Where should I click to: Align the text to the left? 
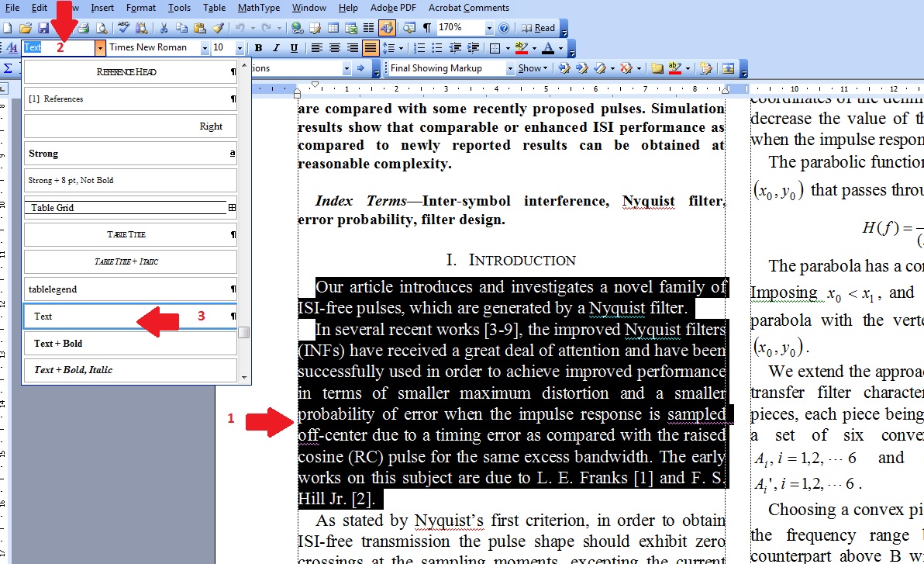pos(316,48)
